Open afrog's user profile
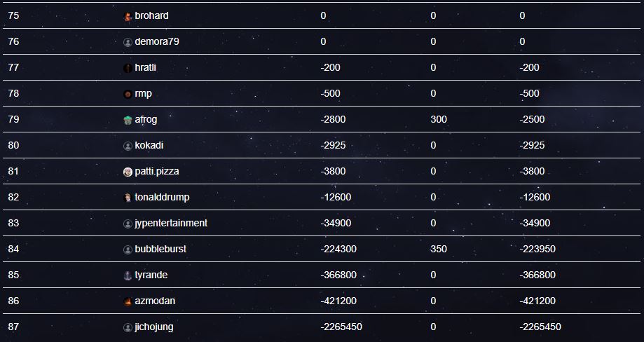Image resolution: width=644 pixels, height=342 pixels. click(146, 119)
